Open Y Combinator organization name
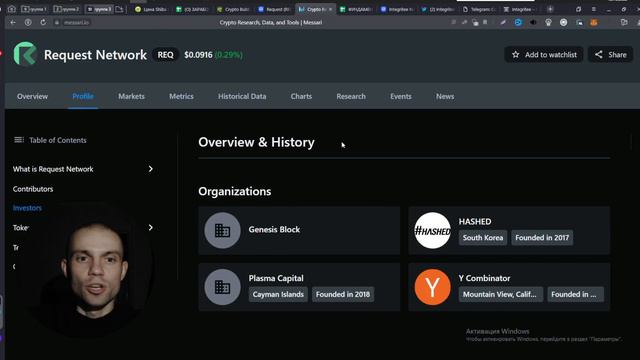 click(484, 278)
